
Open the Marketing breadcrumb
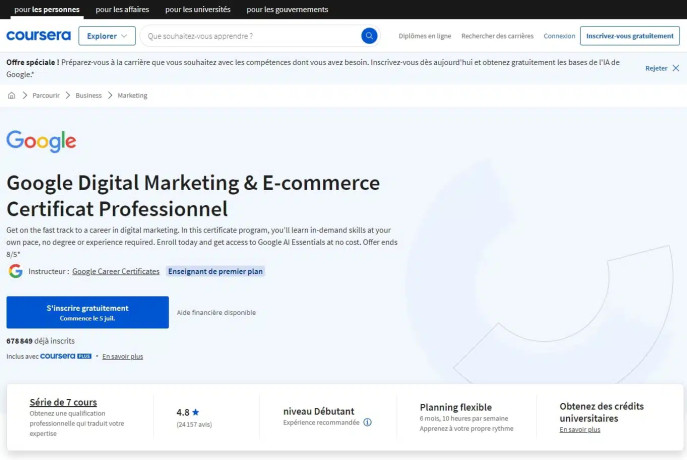pyautogui.click(x=132, y=96)
